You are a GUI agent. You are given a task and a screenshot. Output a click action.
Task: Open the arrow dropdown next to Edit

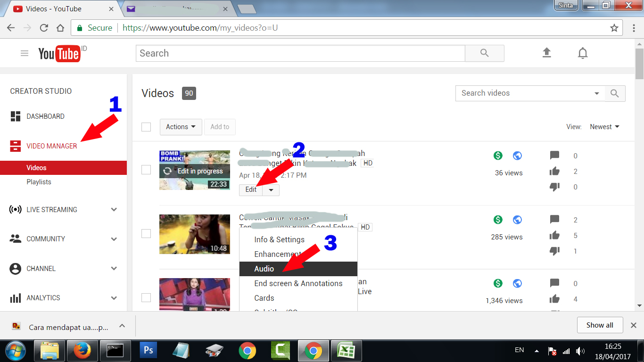(271, 189)
